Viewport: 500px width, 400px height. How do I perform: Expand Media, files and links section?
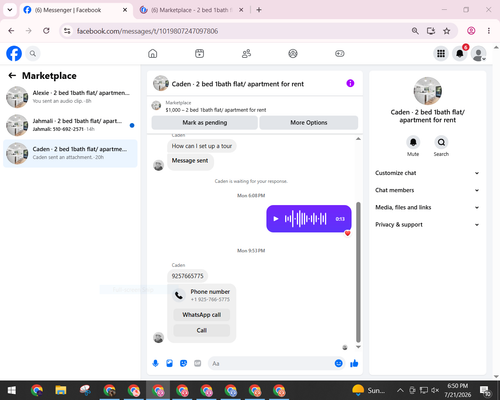(x=428, y=207)
